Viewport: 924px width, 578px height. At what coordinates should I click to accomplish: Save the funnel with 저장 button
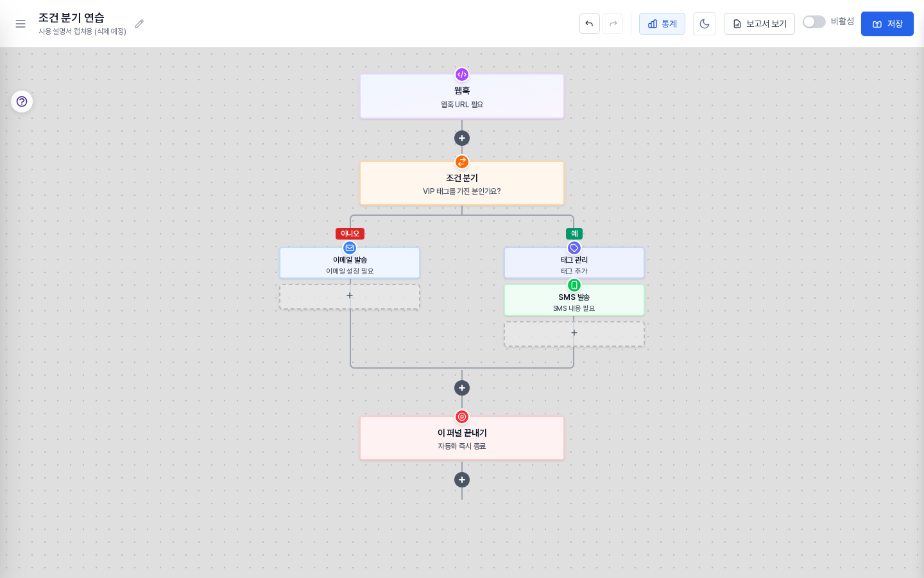pos(887,24)
